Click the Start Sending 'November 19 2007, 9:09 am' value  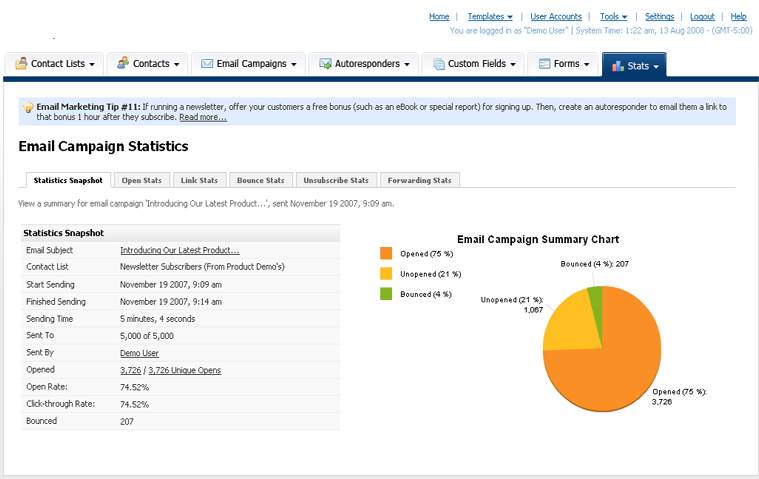(171, 284)
